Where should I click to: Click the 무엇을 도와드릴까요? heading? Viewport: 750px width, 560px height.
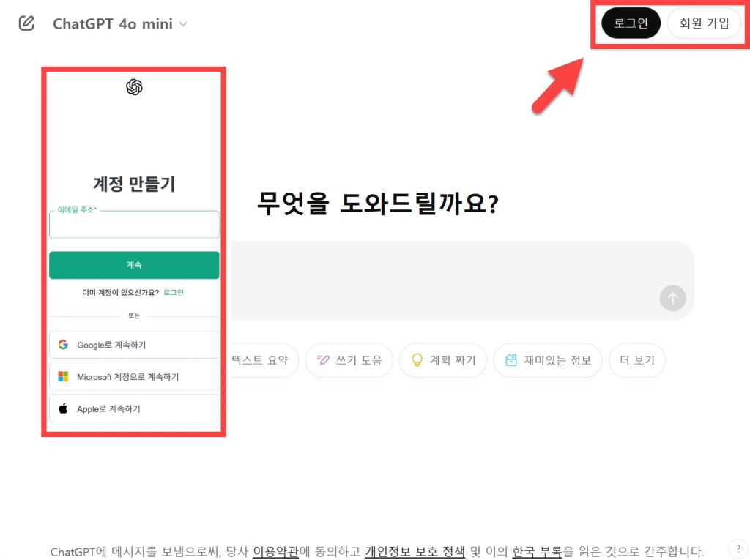point(378,204)
